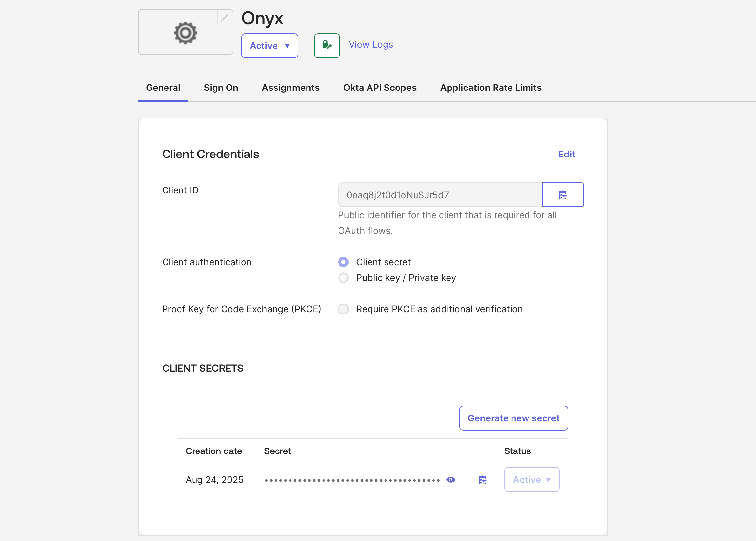The height and width of the screenshot is (541, 756).
Task: Open the secret's Active status dropdown
Action: pos(531,480)
